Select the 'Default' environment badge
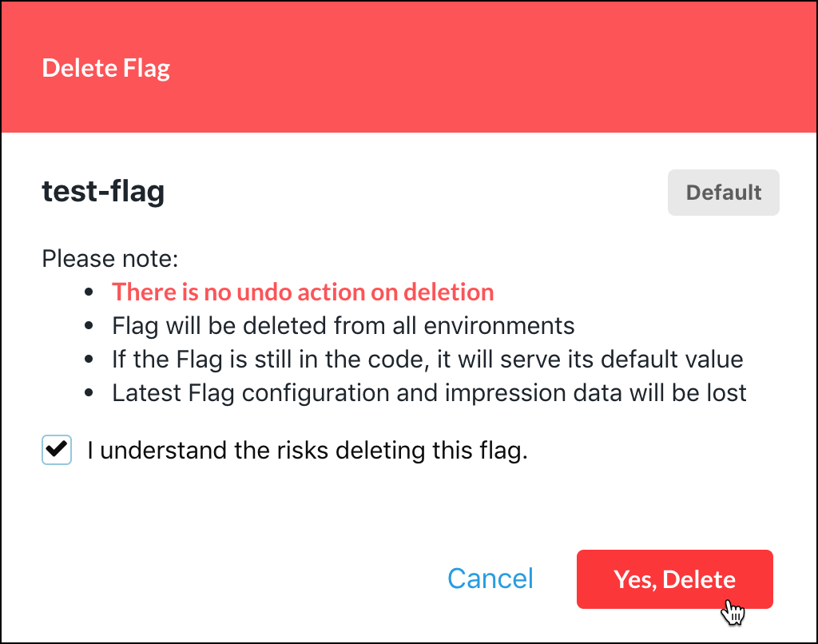 coord(723,192)
